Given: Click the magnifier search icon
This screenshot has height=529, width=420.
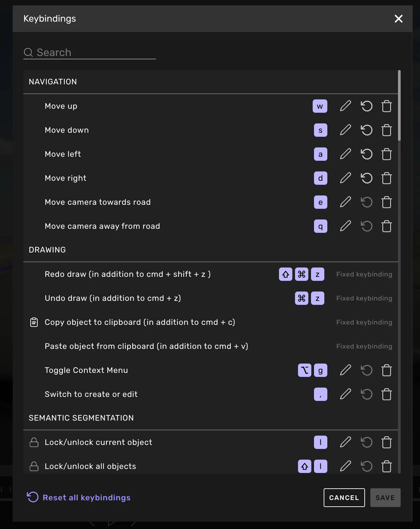Looking at the screenshot, I should click(x=28, y=52).
